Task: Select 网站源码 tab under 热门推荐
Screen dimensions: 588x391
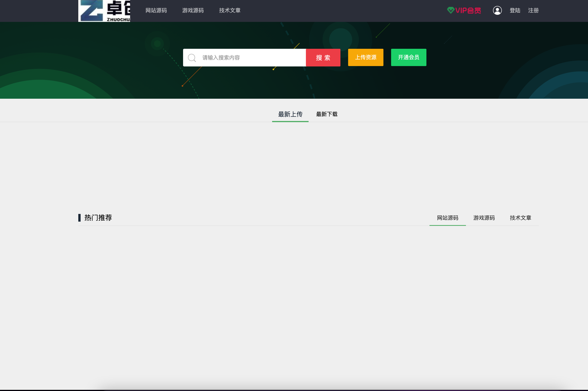Action: 448,218
